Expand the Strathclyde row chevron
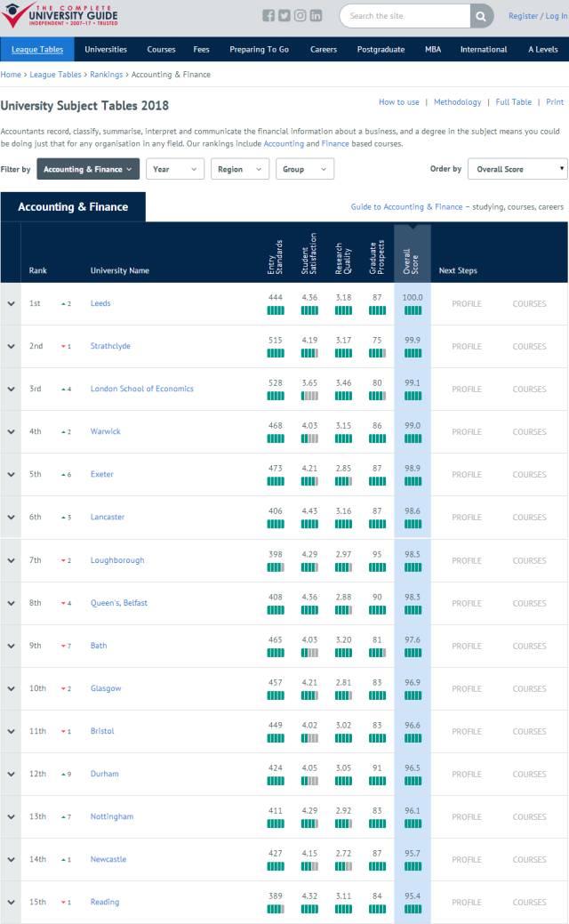 pos(11,347)
